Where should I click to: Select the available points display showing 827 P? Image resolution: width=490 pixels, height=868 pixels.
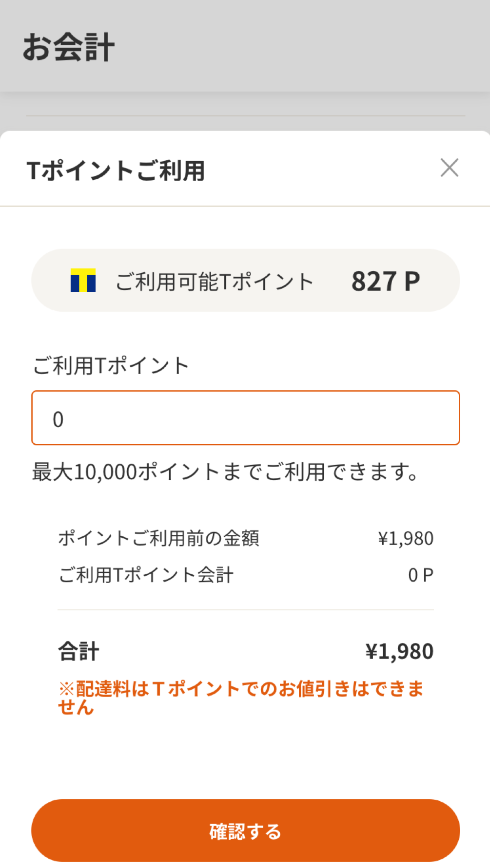(385, 281)
